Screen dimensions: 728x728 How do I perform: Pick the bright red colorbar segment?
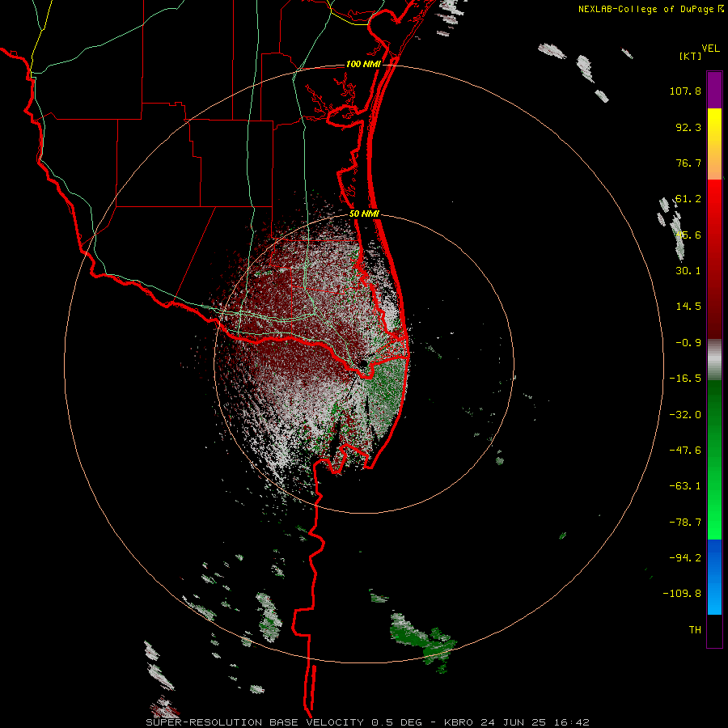coord(714,259)
